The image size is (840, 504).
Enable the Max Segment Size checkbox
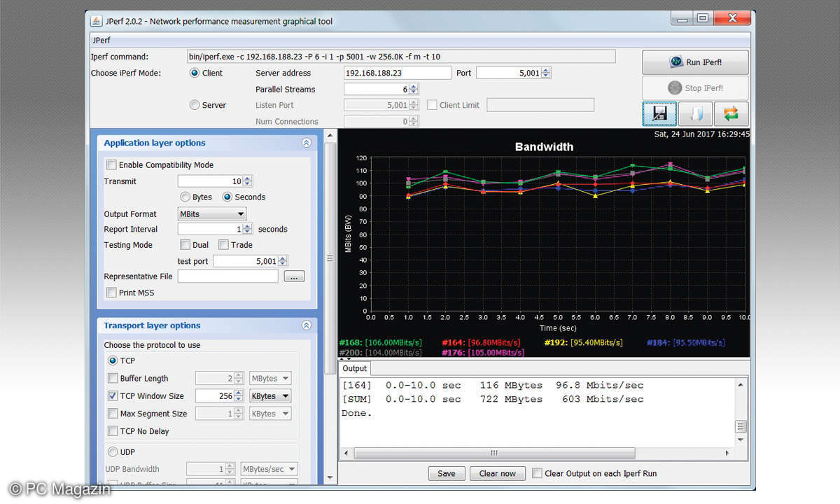113,414
